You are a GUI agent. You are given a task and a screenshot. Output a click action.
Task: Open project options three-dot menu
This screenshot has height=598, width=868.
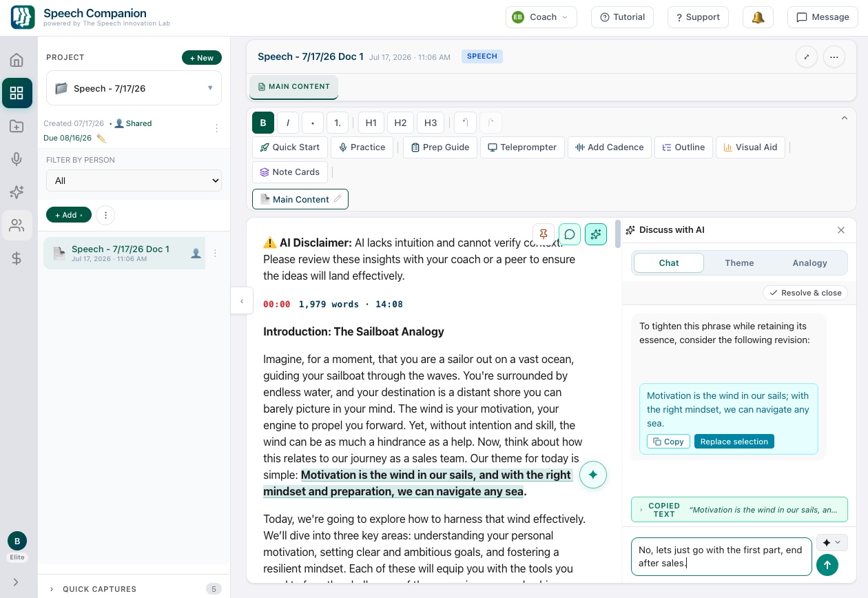pos(216,128)
